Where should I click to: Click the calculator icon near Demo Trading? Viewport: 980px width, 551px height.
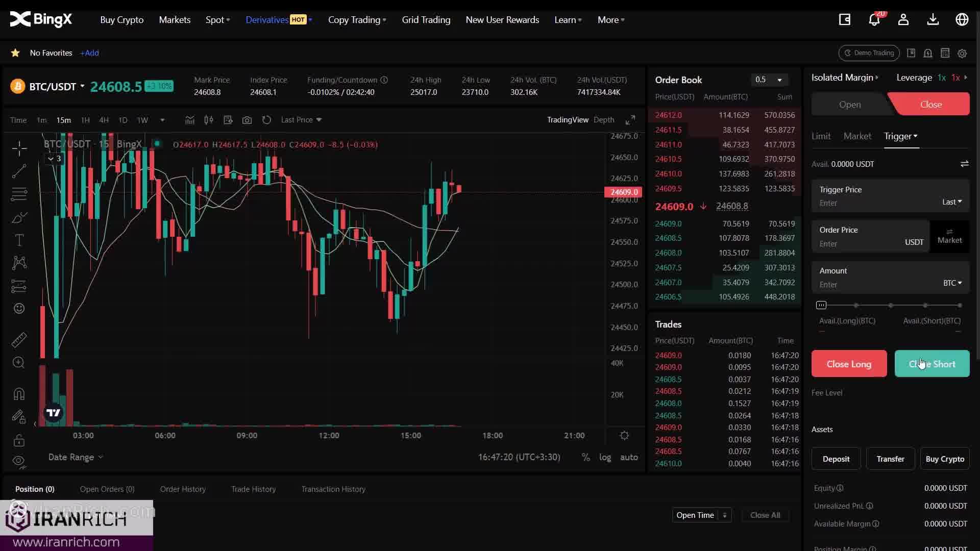[945, 53]
